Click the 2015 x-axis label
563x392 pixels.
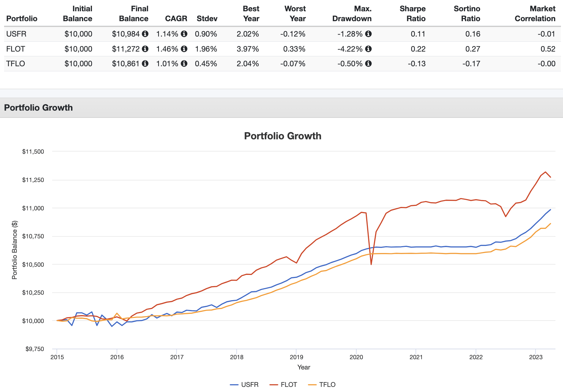57,357
